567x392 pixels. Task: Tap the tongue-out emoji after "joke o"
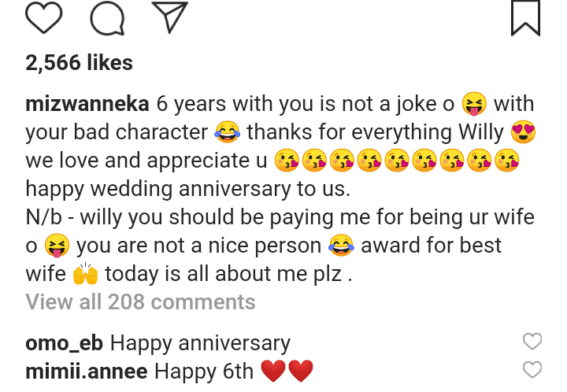pyautogui.click(x=474, y=104)
